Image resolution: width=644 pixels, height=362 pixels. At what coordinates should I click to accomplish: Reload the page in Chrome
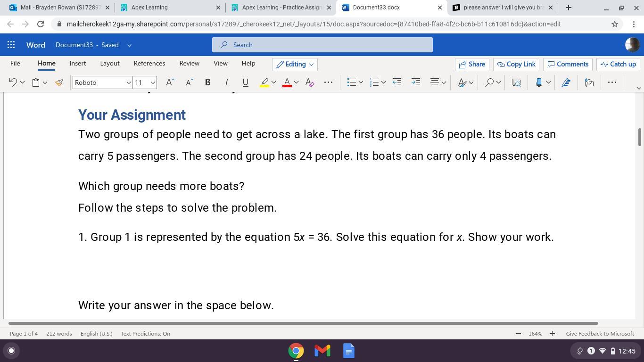point(41,24)
